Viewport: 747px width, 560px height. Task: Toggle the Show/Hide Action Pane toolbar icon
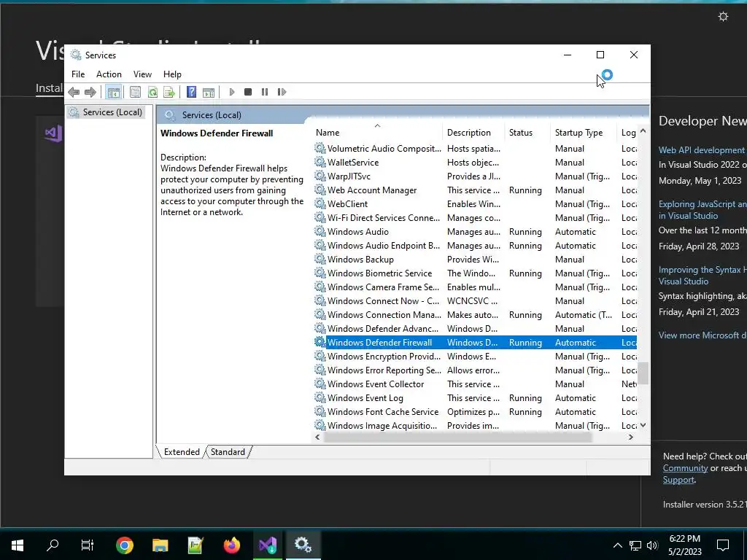208,93
